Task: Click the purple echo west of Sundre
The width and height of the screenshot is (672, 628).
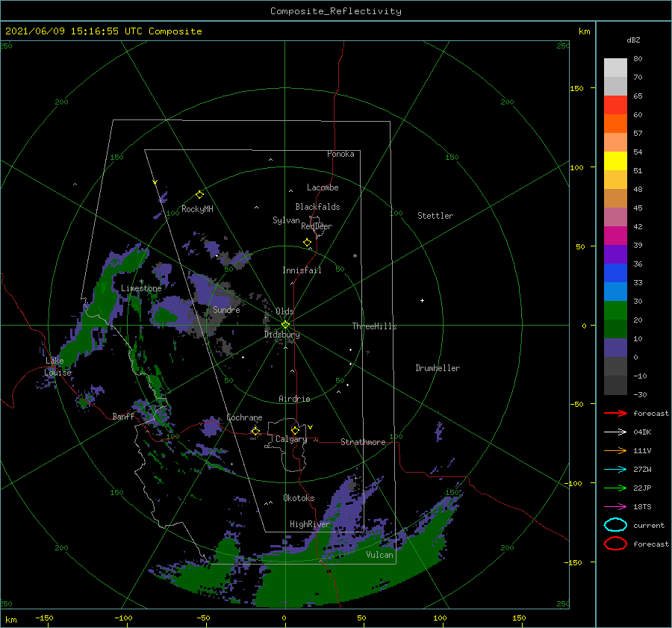Action: point(173,312)
